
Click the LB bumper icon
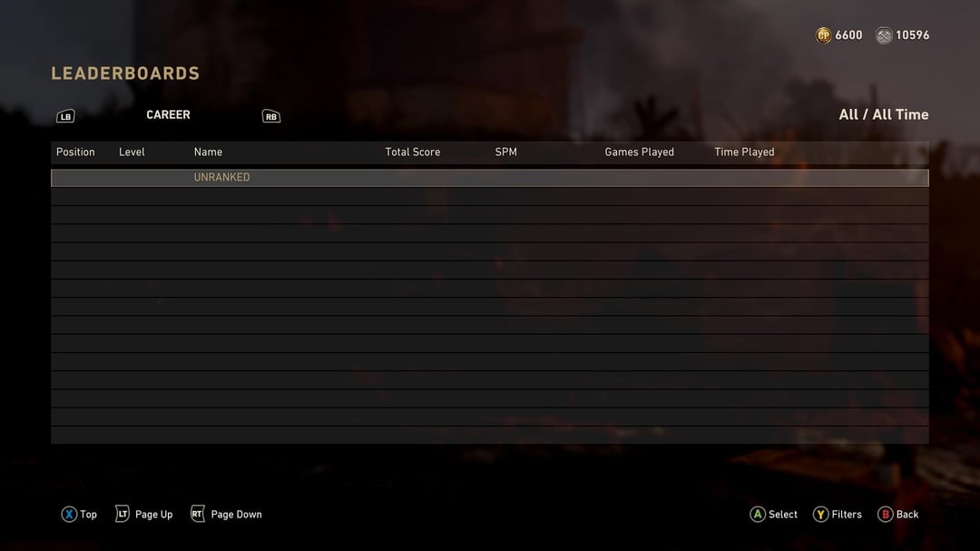[x=65, y=116]
